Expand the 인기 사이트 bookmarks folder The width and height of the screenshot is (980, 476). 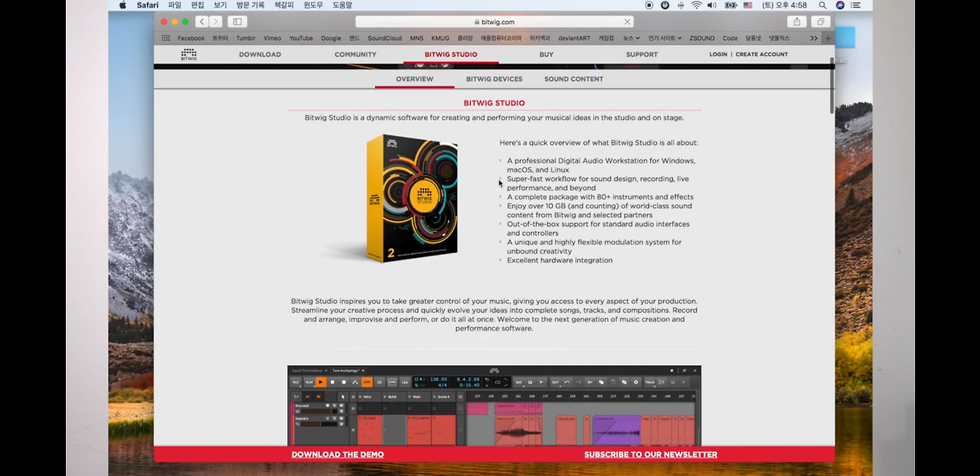click(665, 37)
